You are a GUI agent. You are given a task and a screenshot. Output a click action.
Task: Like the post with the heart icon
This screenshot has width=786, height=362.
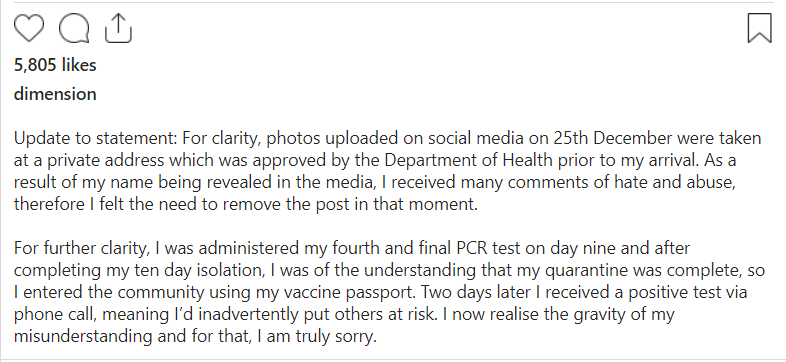(x=29, y=28)
